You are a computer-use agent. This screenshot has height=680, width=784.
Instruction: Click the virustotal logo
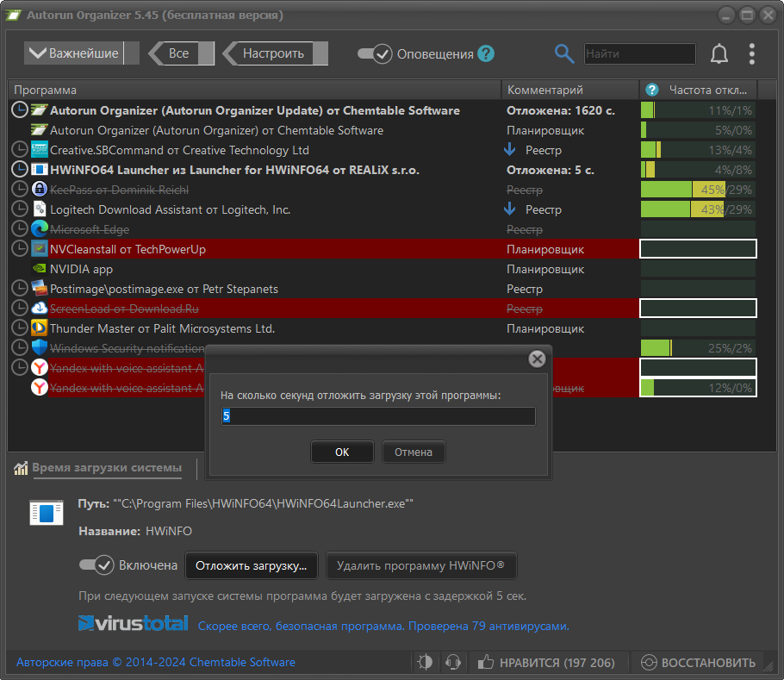point(134,623)
